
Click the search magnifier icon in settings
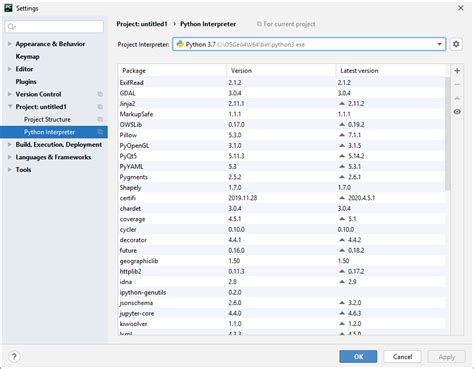(11, 26)
